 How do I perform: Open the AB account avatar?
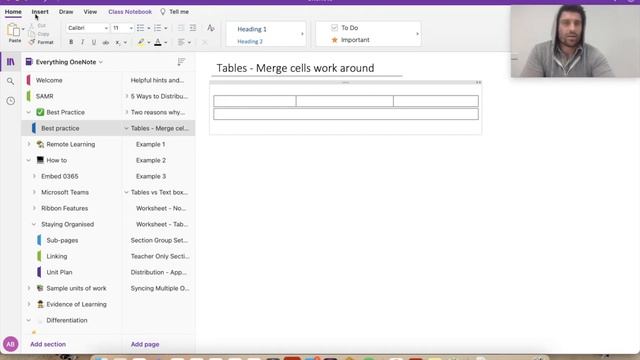(11, 344)
